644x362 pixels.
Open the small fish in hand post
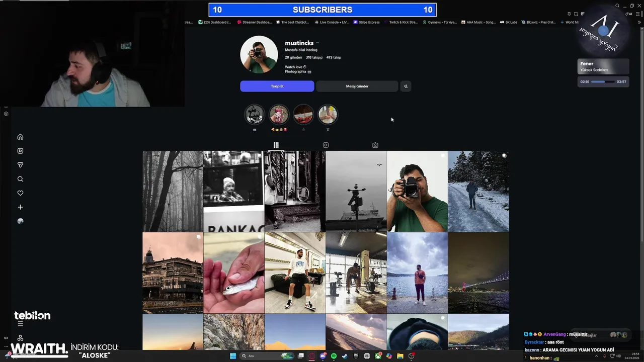tap(234, 273)
